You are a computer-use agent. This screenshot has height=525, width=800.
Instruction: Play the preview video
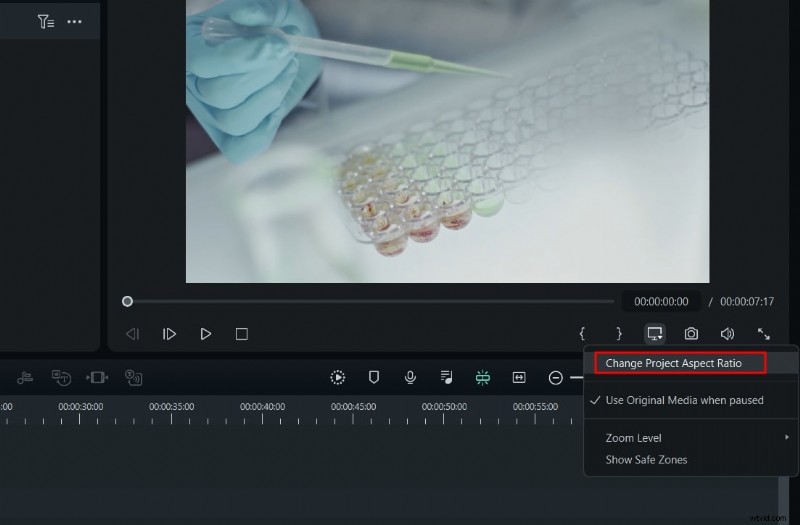click(206, 334)
